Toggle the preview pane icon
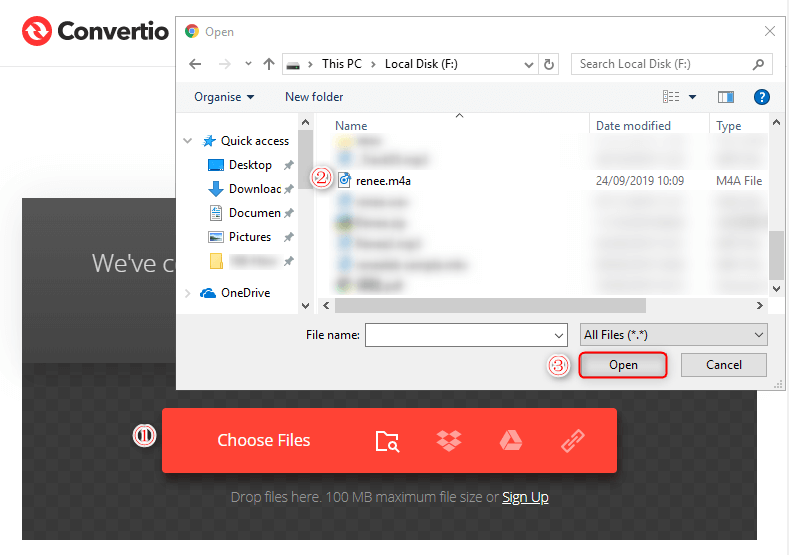Screen dimensions: 789x555 tap(726, 97)
